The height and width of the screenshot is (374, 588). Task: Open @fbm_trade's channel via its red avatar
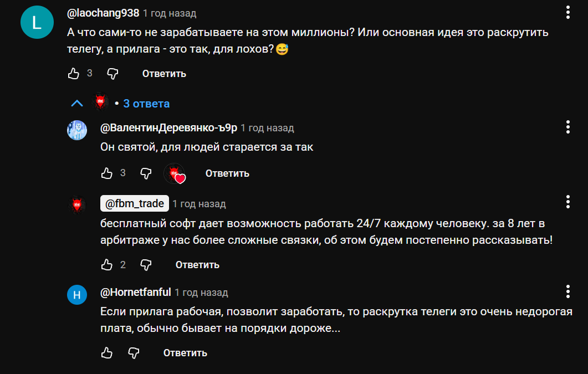[x=77, y=203]
